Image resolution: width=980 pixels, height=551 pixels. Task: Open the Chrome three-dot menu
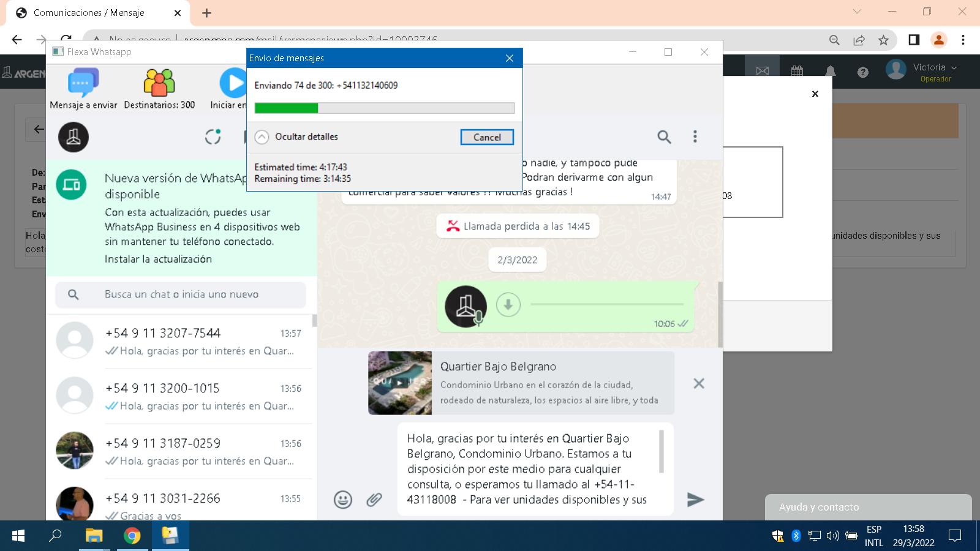[x=963, y=40]
